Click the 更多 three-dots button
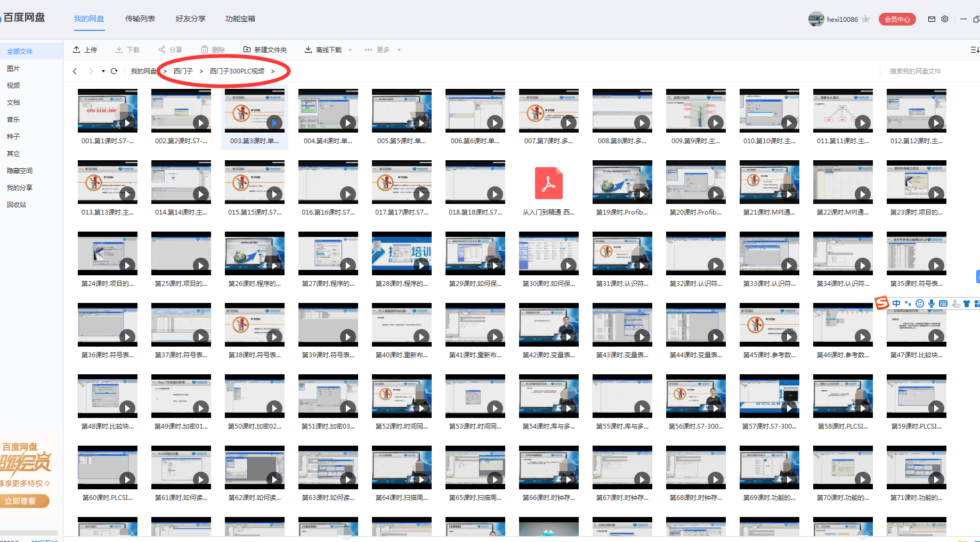The width and height of the screenshot is (980, 542). pyautogui.click(x=377, y=50)
